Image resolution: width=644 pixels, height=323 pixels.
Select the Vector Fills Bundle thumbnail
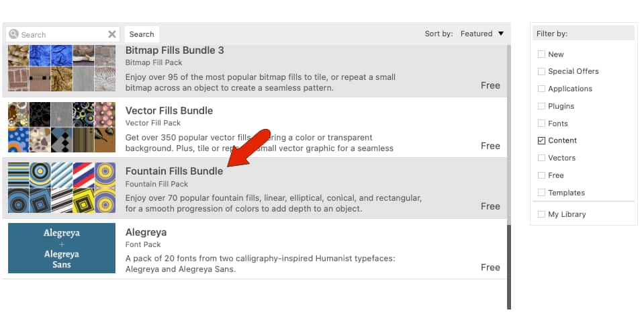62,128
